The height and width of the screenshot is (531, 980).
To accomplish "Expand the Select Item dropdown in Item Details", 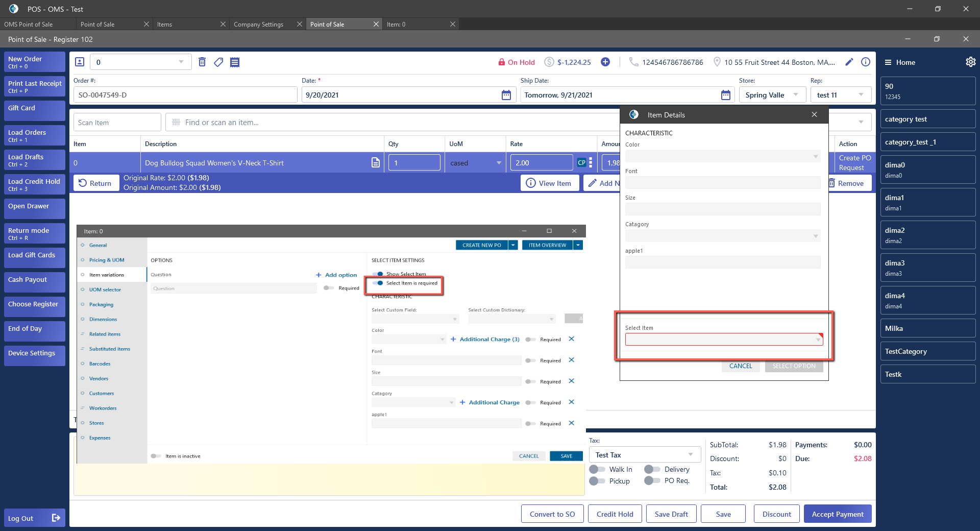I will (x=723, y=340).
